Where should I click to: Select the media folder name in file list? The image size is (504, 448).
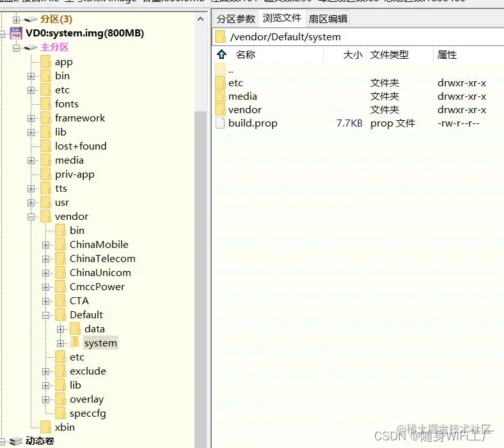point(242,97)
